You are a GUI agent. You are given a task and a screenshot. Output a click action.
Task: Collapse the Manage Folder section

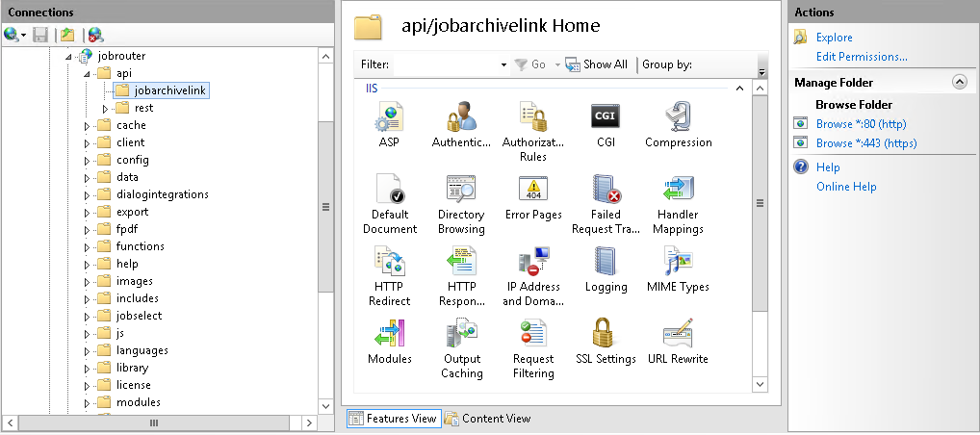tap(959, 82)
